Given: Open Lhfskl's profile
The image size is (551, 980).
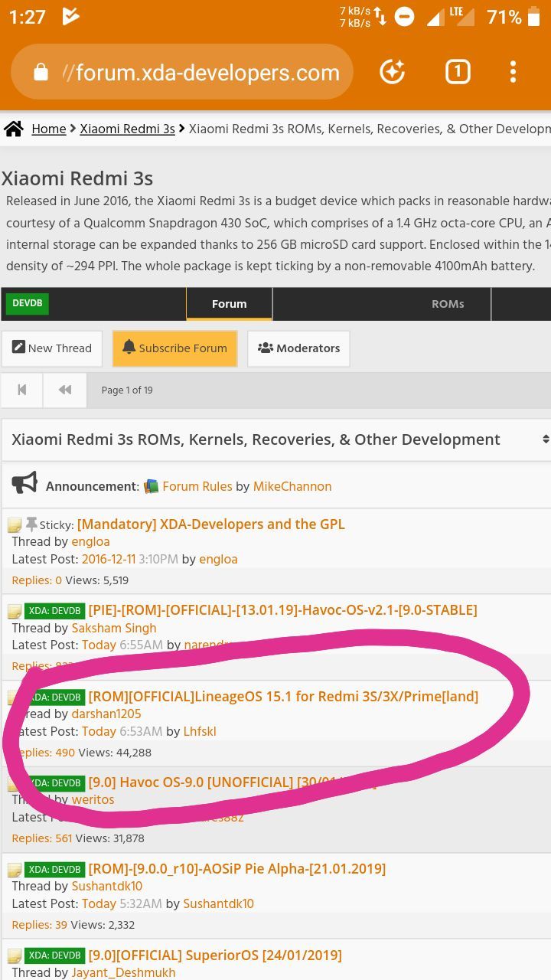Looking at the screenshot, I should click(x=200, y=731).
